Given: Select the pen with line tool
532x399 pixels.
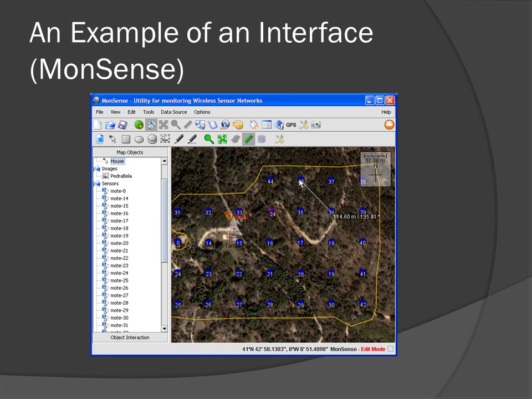Looking at the screenshot, I should coord(192,139).
